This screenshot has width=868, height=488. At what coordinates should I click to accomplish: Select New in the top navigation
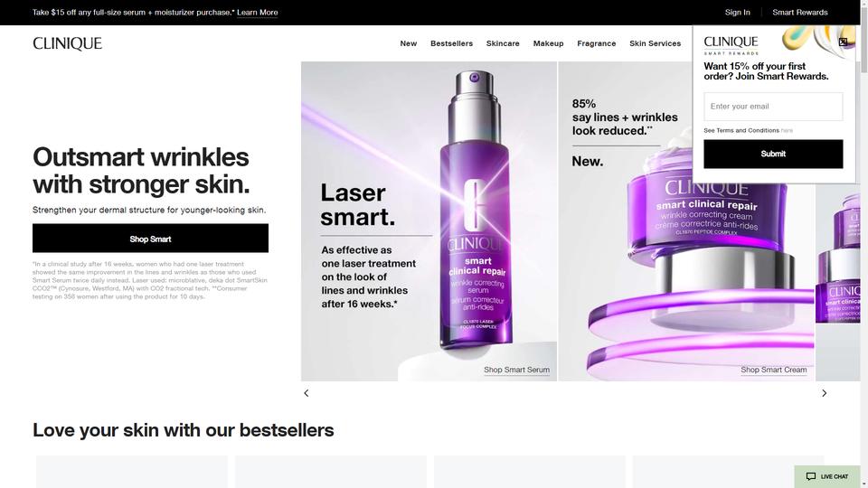pyautogui.click(x=409, y=43)
